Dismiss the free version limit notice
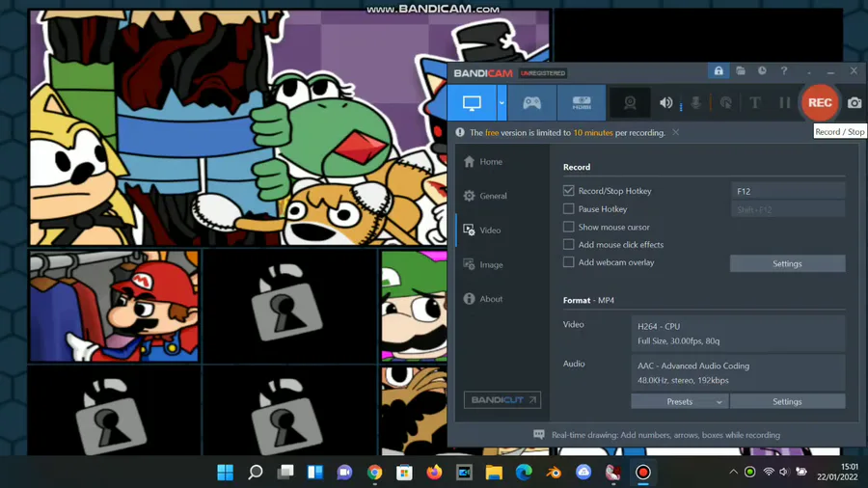 click(x=675, y=132)
